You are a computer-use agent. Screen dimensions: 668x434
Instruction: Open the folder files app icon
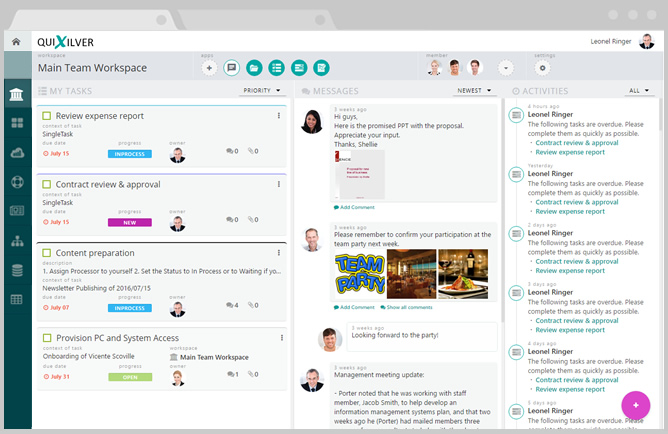[x=254, y=68]
